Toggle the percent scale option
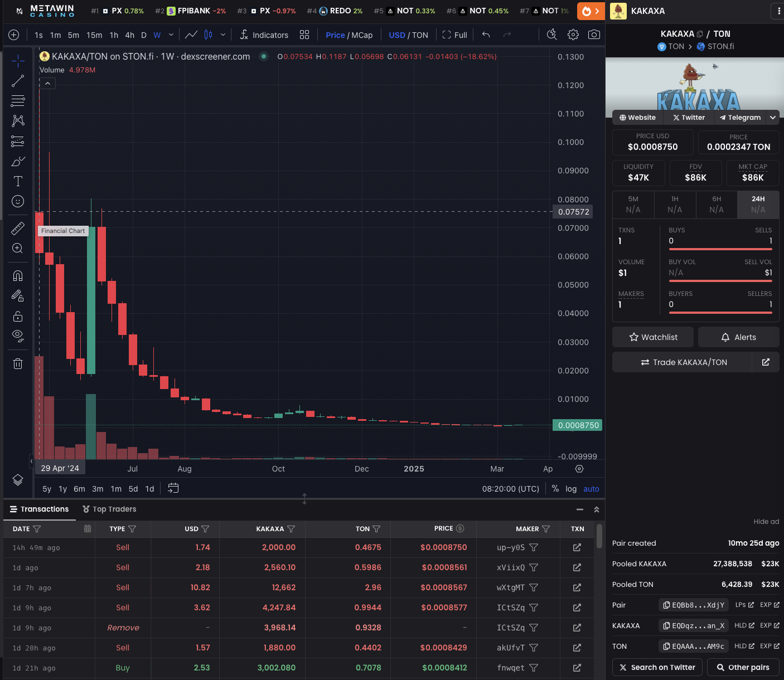The height and width of the screenshot is (680, 784). click(x=555, y=489)
